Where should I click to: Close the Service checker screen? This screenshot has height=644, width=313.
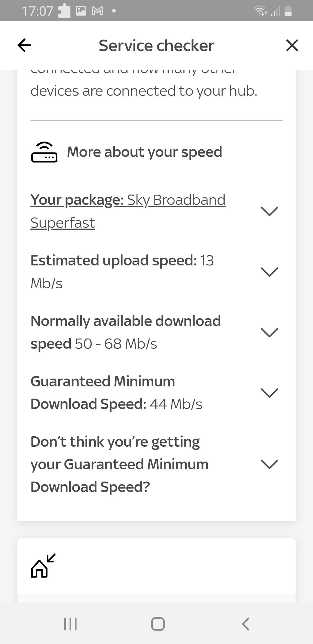point(292,45)
